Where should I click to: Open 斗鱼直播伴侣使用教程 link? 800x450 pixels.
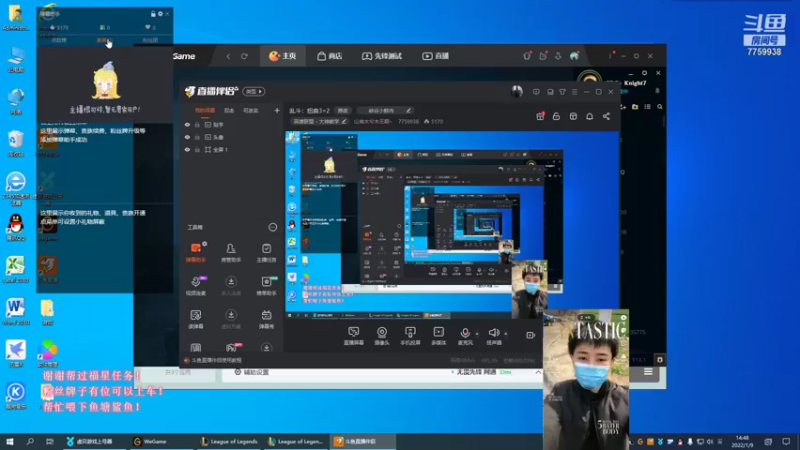tap(216, 360)
